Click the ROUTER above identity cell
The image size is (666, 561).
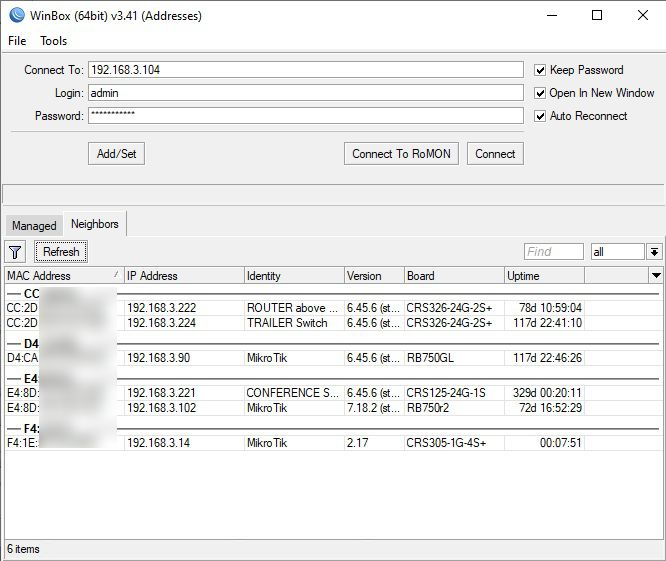click(x=292, y=308)
